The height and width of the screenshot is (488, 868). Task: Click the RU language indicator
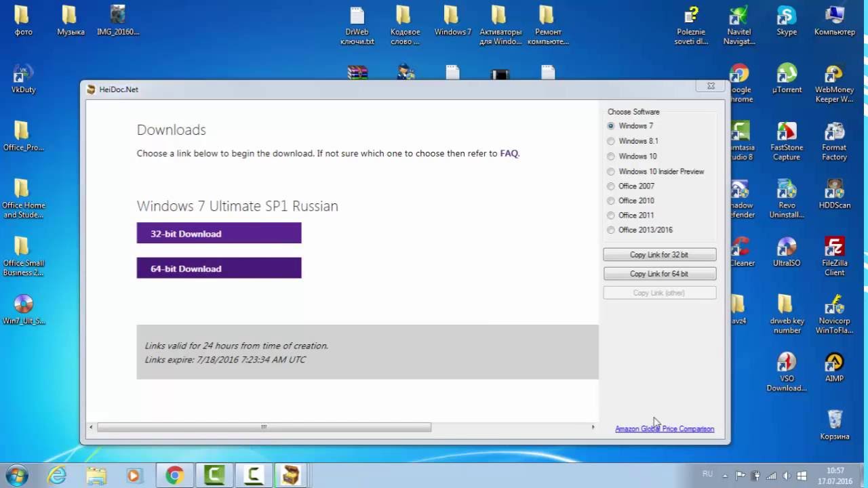click(x=707, y=474)
